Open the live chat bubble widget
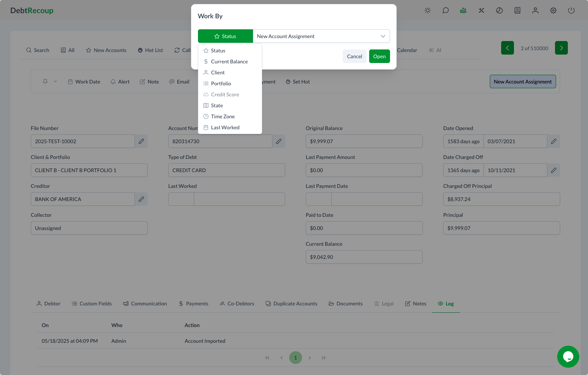588x375 pixels. [568, 356]
